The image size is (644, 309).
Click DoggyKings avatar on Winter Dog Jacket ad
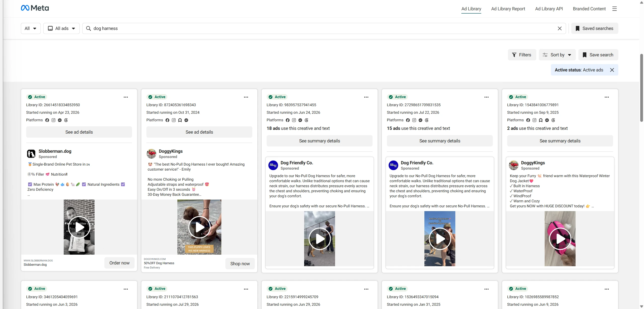(x=514, y=165)
